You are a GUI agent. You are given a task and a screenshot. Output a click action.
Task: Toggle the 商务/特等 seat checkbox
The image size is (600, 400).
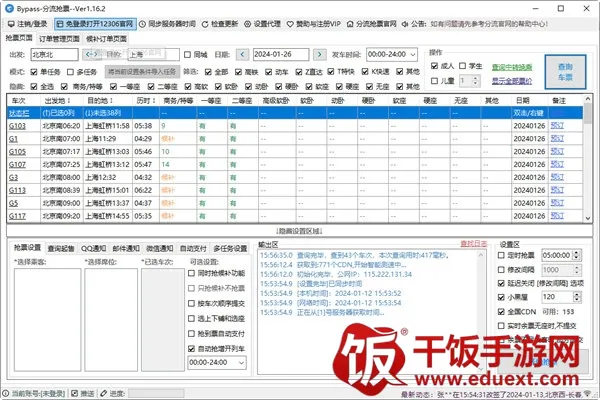point(64,87)
